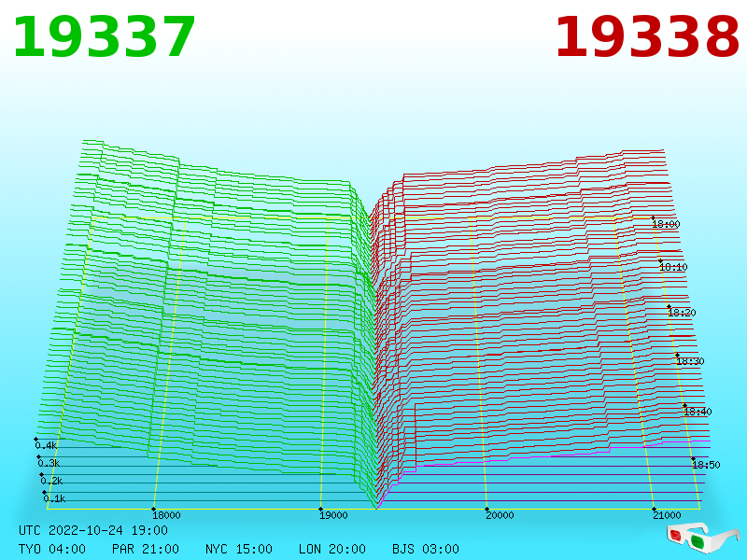This screenshot has height=560, width=747.
Task: Click the 18:10 time axis marker
Action: click(x=673, y=267)
